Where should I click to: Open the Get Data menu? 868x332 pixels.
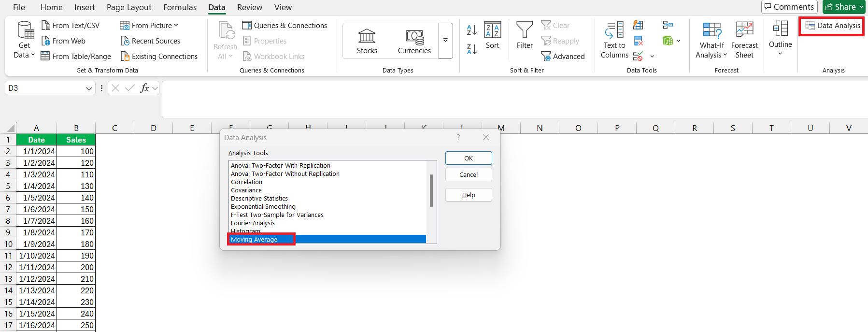click(24, 40)
